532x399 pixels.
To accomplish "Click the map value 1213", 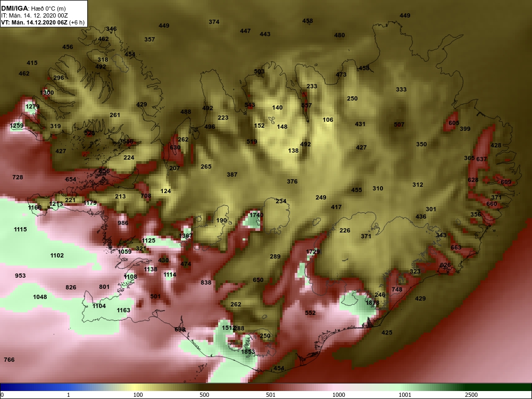I will click(56, 204).
